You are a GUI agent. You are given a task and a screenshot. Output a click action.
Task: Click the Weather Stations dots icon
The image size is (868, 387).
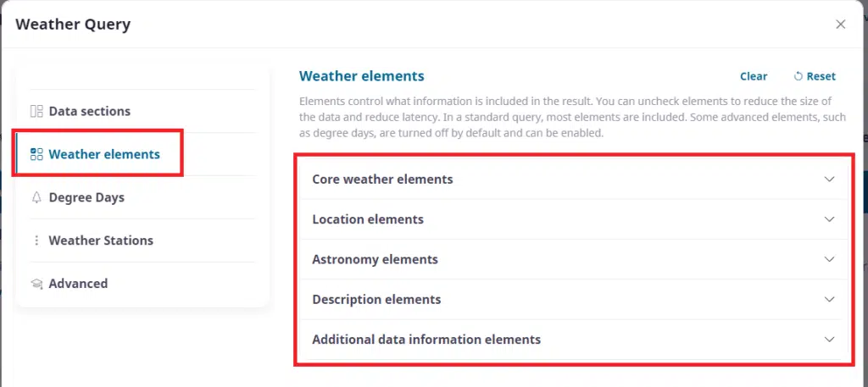36,240
